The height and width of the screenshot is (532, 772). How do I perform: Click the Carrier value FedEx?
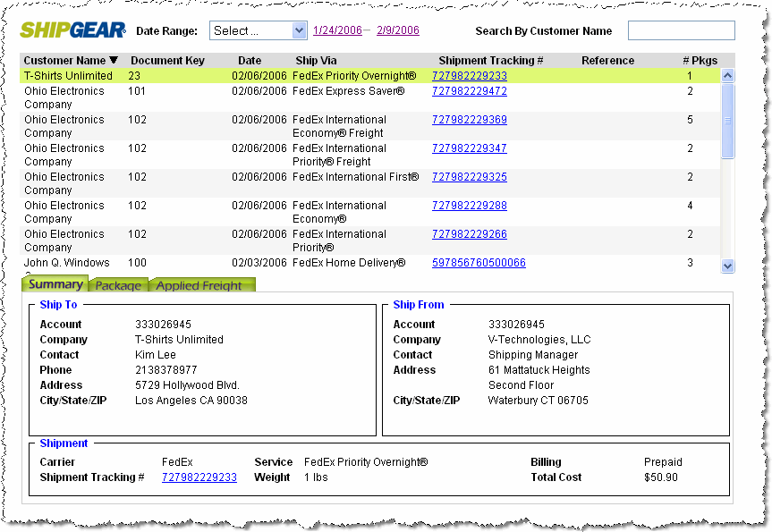tap(177, 462)
